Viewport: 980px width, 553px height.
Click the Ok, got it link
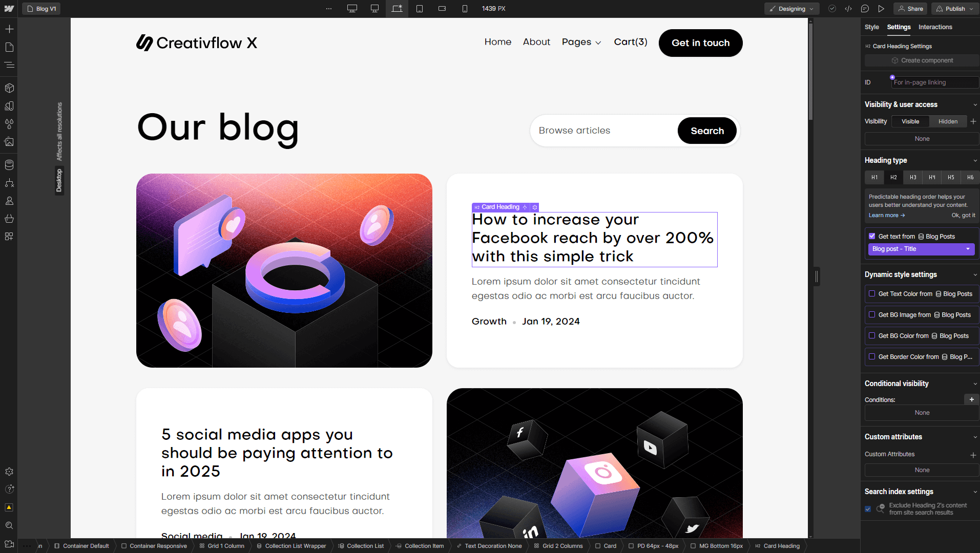pyautogui.click(x=963, y=215)
